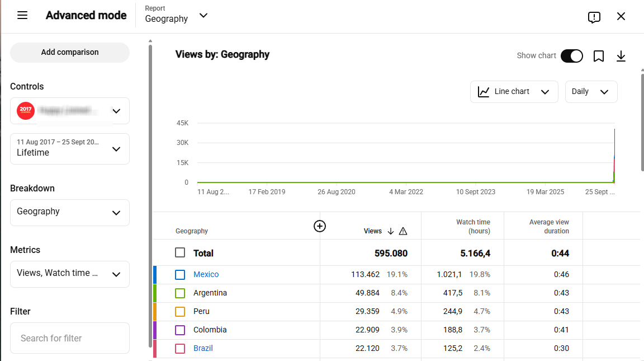This screenshot has width=644, height=361.
Task: Save report with the bookmark icon
Action: [x=598, y=56]
